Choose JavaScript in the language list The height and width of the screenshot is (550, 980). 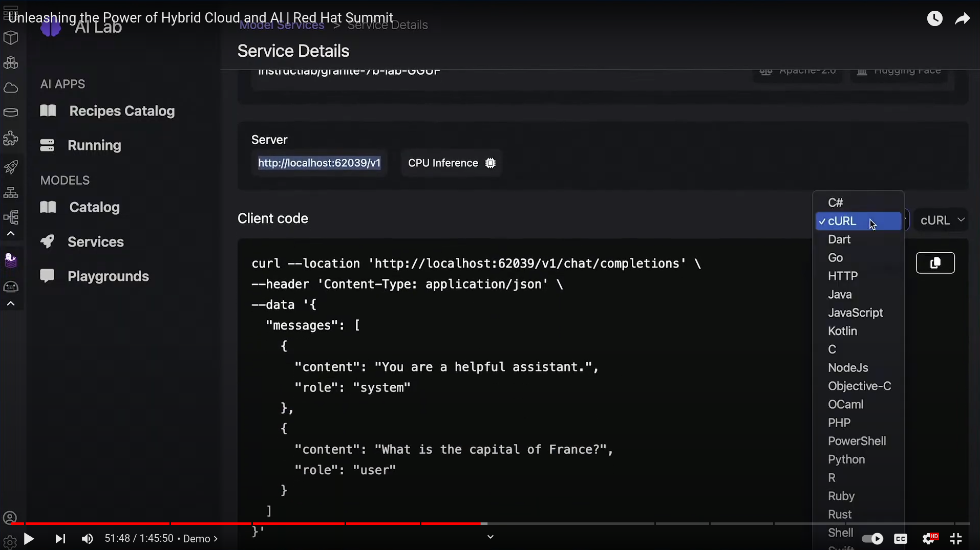pos(855,313)
